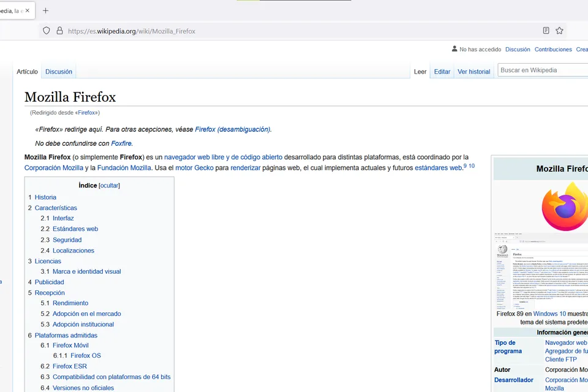Click the padlock site security icon
Viewport: 588px width, 392px height.
pos(59,31)
